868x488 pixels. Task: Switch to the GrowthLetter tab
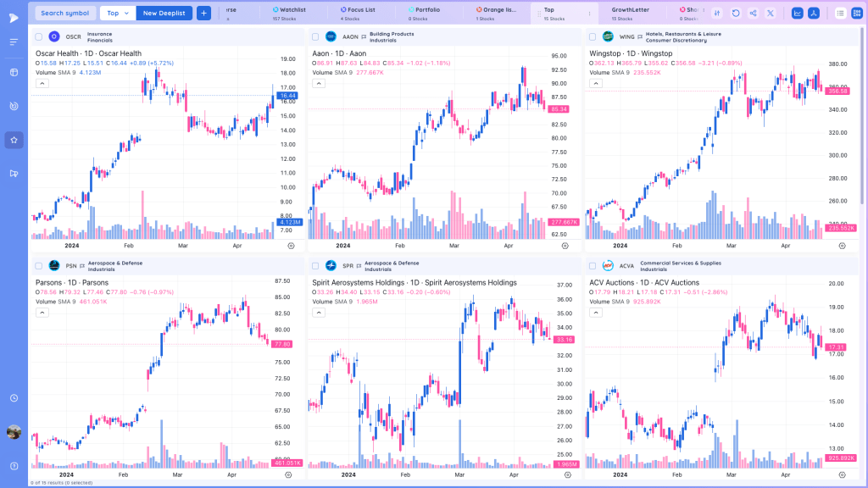(630, 14)
